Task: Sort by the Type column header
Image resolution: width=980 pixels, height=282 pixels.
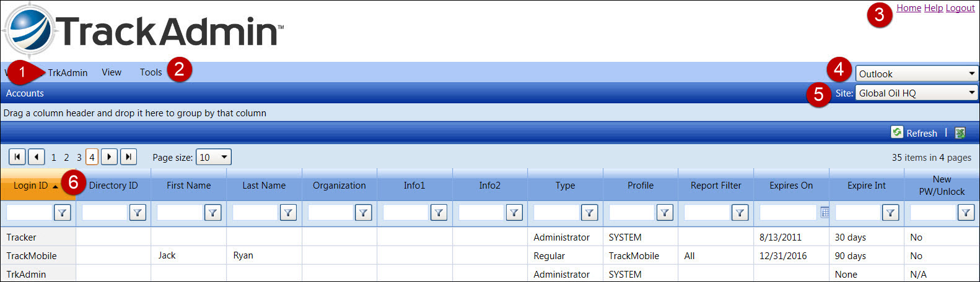Action: pyautogui.click(x=565, y=185)
